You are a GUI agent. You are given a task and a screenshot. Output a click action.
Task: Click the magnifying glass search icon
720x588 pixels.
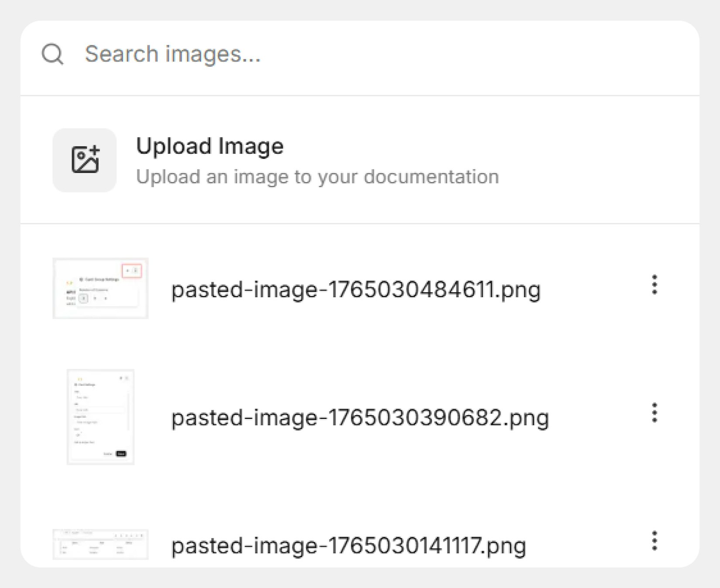(x=52, y=55)
